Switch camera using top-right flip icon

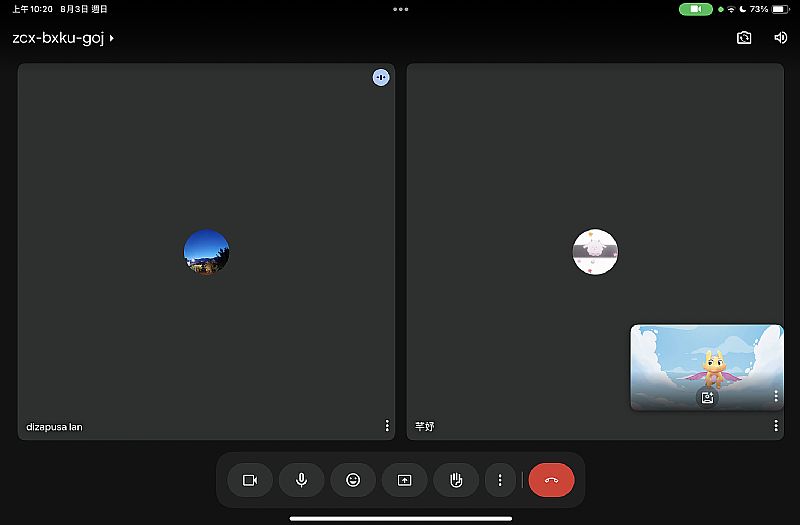[x=744, y=38]
